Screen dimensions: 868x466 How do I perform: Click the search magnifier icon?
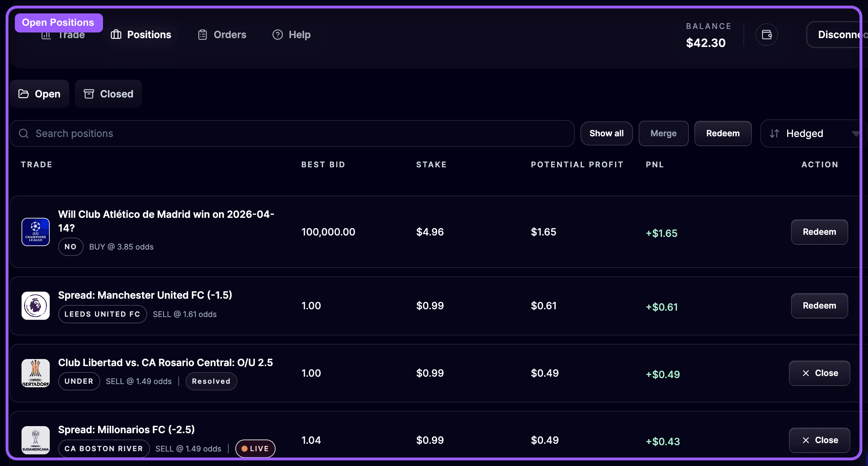[x=24, y=133]
